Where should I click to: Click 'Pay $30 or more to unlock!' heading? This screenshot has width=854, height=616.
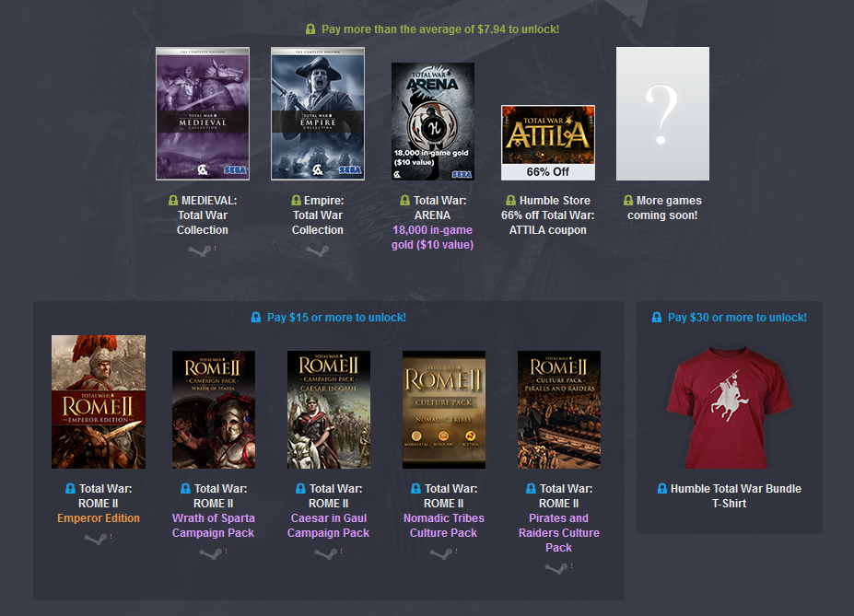[737, 318]
